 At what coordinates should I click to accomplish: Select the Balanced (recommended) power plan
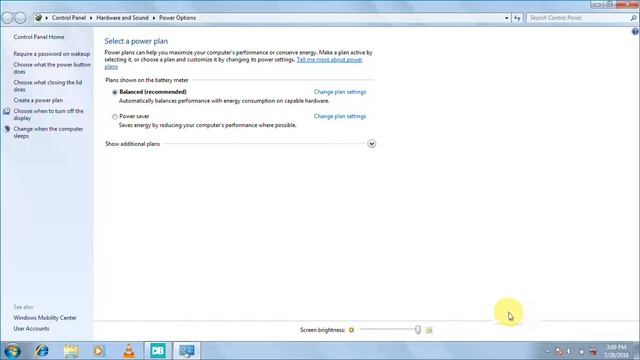(115, 92)
